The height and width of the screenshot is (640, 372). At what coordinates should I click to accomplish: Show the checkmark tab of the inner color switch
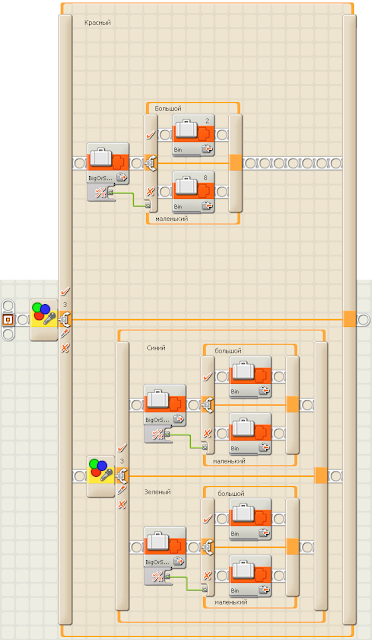click(122, 448)
